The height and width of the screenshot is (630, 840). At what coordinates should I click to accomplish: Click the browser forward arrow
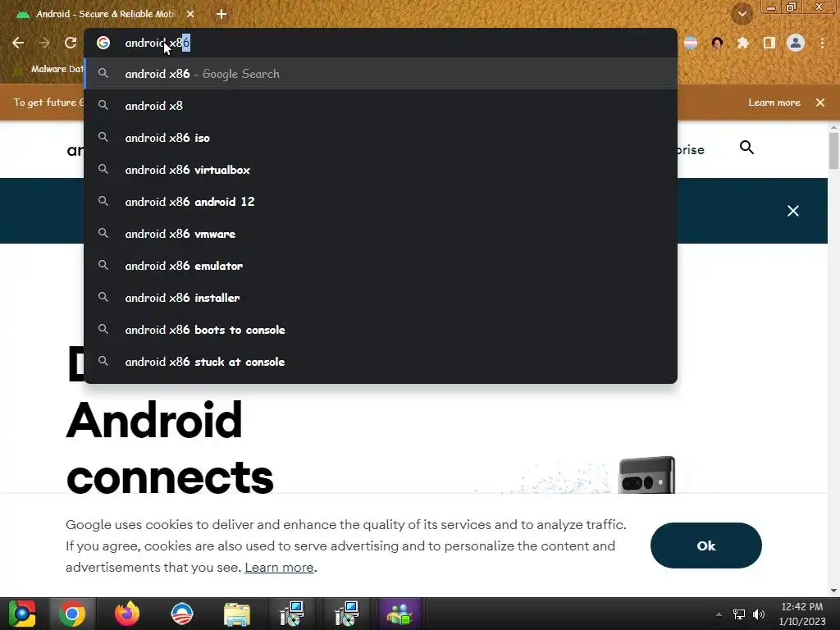click(44, 43)
